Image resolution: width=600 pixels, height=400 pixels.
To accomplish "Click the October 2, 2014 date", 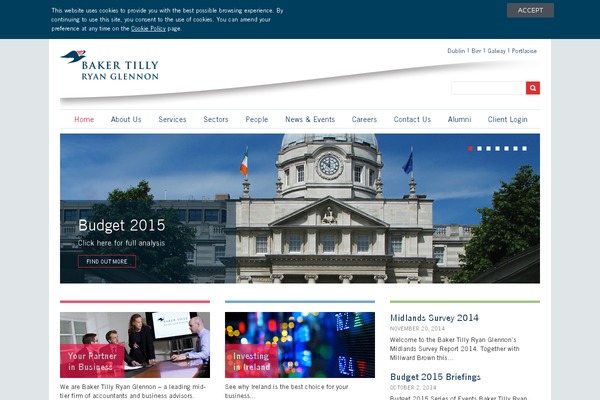I will click(412, 387).
